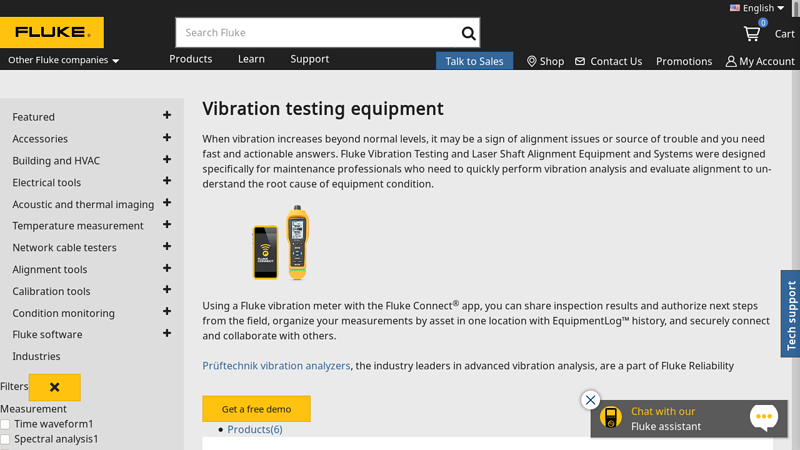Click the My Account person icon
The image size is (800, 450).
coord(731,61)
